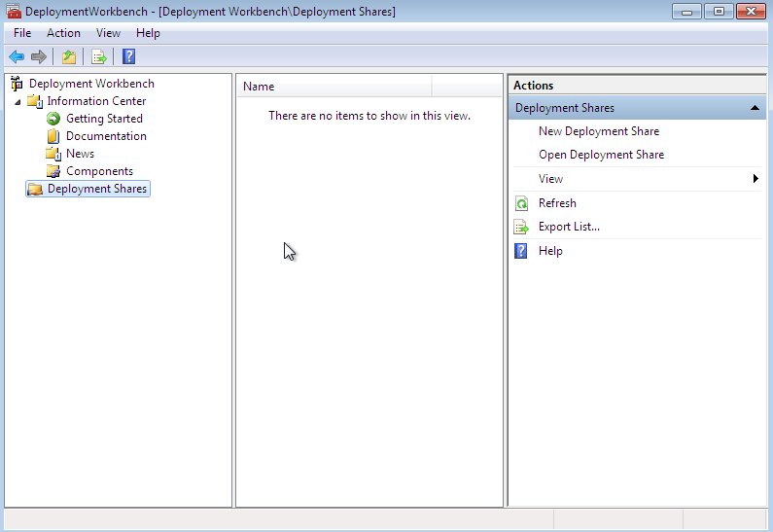Select the Components tree item
Screen dimensions: 773x532
coord(99,171)
